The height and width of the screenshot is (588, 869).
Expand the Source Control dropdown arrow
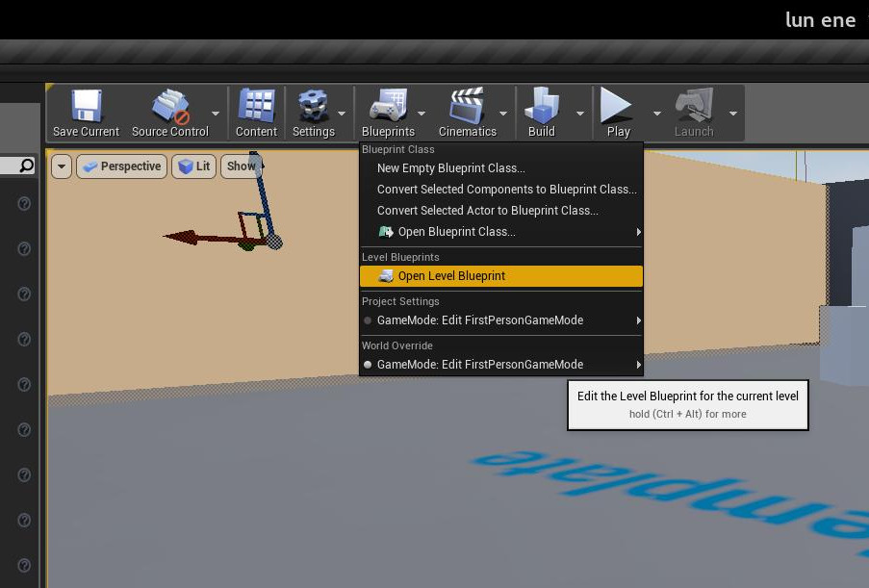[216, 114]
